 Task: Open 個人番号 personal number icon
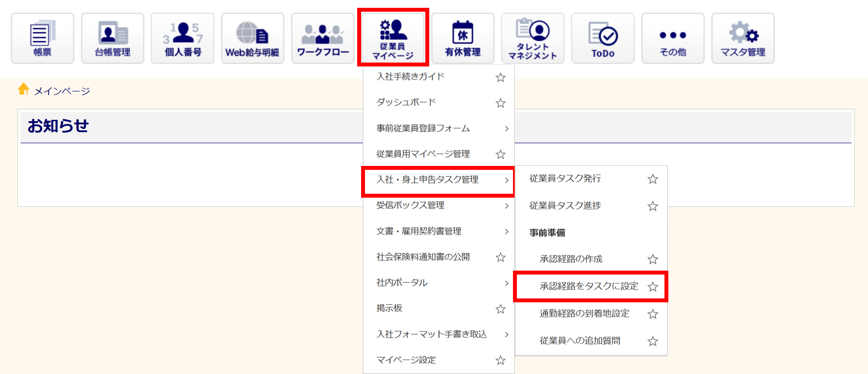[x=183, y=38]
